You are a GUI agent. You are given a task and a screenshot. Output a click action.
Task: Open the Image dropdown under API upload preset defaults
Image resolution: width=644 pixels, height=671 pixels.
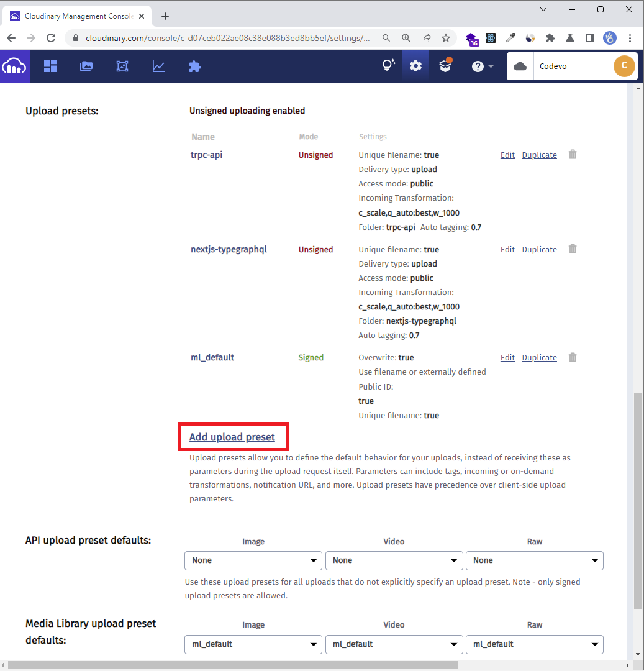pos(253,560)
